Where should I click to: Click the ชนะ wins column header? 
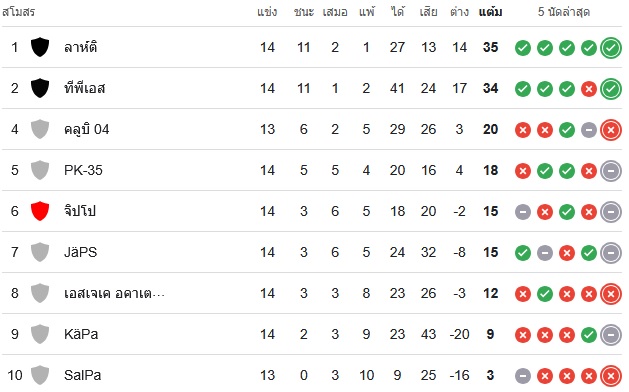click(304, 12)
